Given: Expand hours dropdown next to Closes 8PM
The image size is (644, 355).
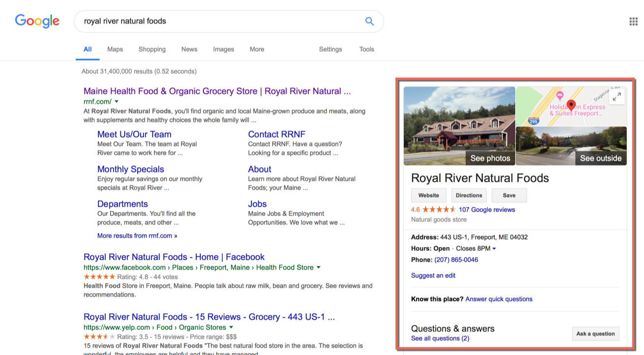Looking at the screenshot, I should click(x=494, y=248).
